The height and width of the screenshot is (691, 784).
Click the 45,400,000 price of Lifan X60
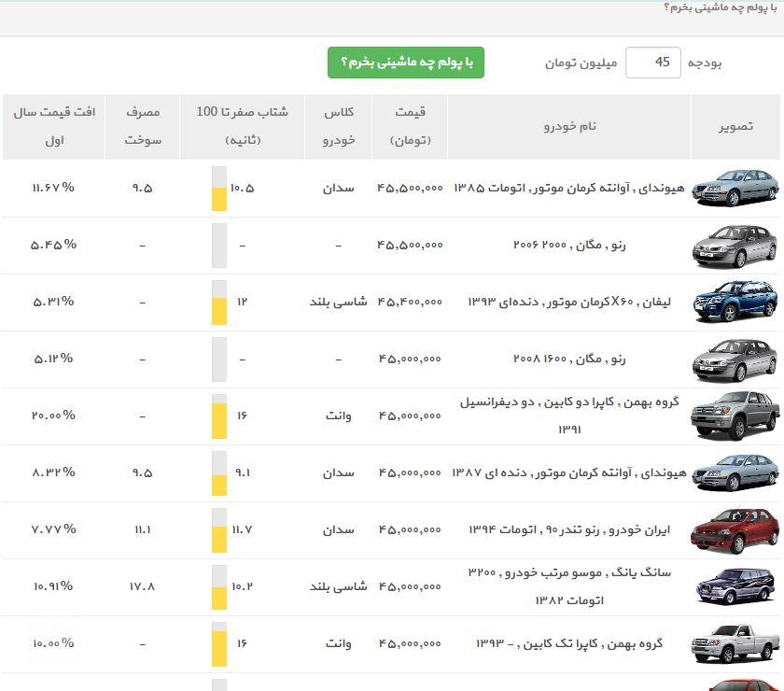[x=409, y=303]
